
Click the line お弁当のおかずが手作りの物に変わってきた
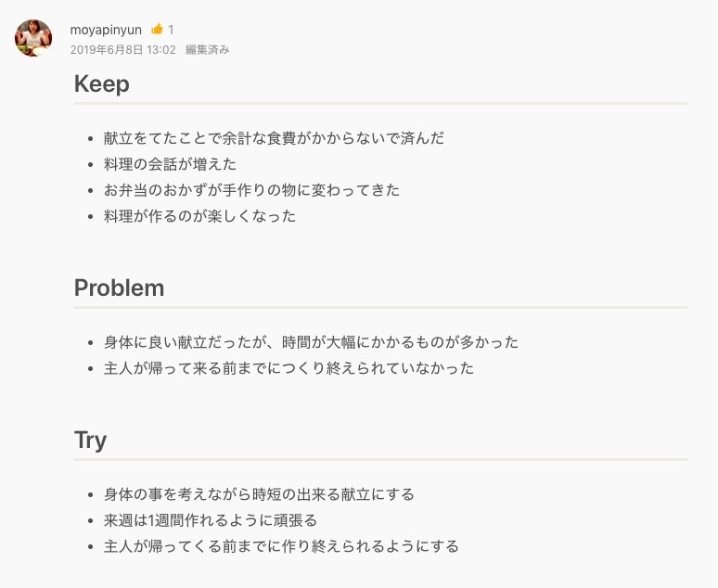point(251,190)
